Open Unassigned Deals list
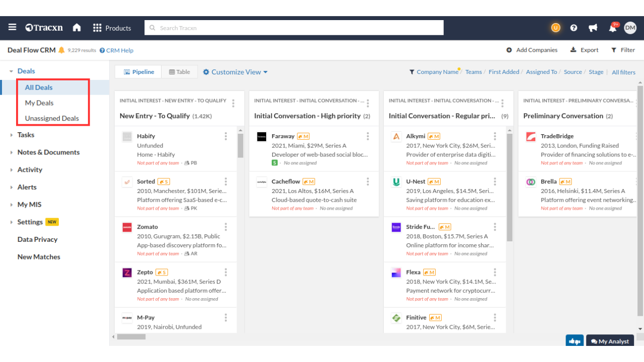644x362 pixels. coord(52,119)
